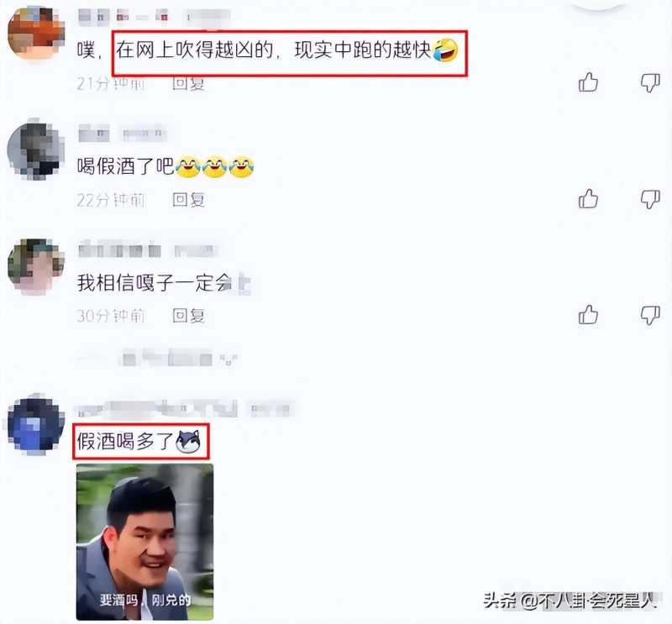Like the '喝假酒了吧' comment
This screenshot has height=624, width=672.
click(588, 199)
